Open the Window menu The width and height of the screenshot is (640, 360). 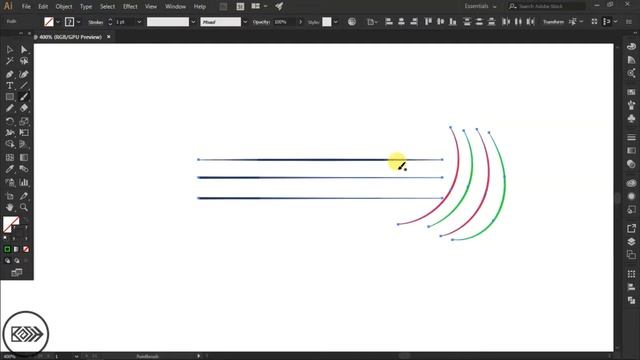pos(176,7)
